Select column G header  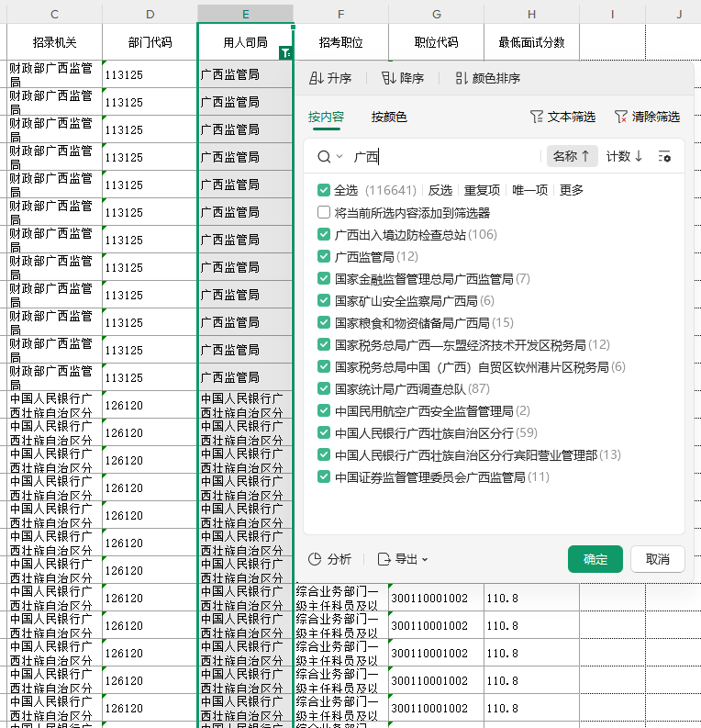437,15
